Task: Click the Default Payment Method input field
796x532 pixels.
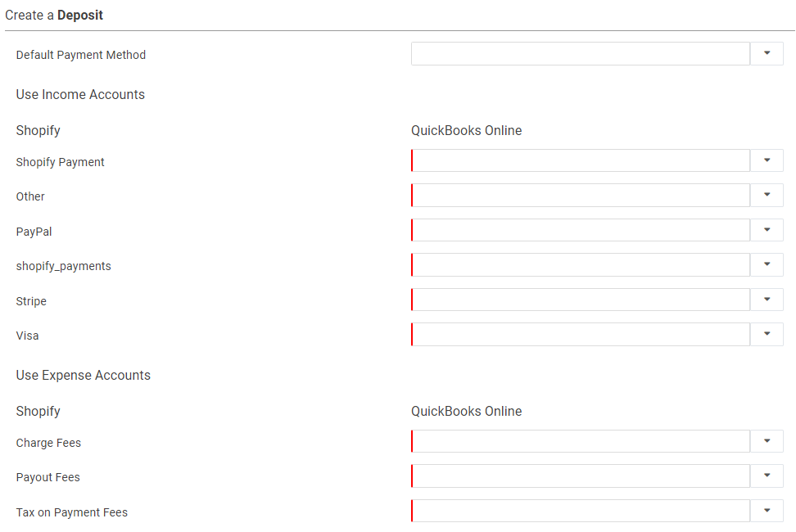Action: [581, 53]
